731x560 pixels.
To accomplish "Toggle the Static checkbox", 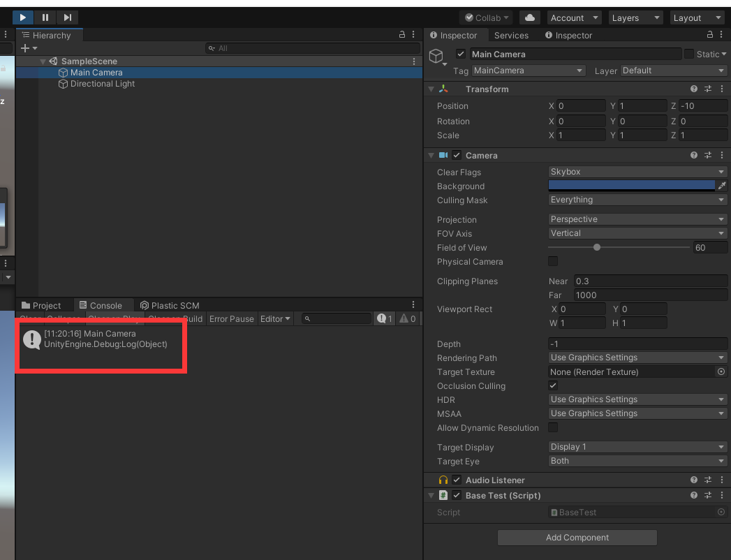I will point(688,54).
